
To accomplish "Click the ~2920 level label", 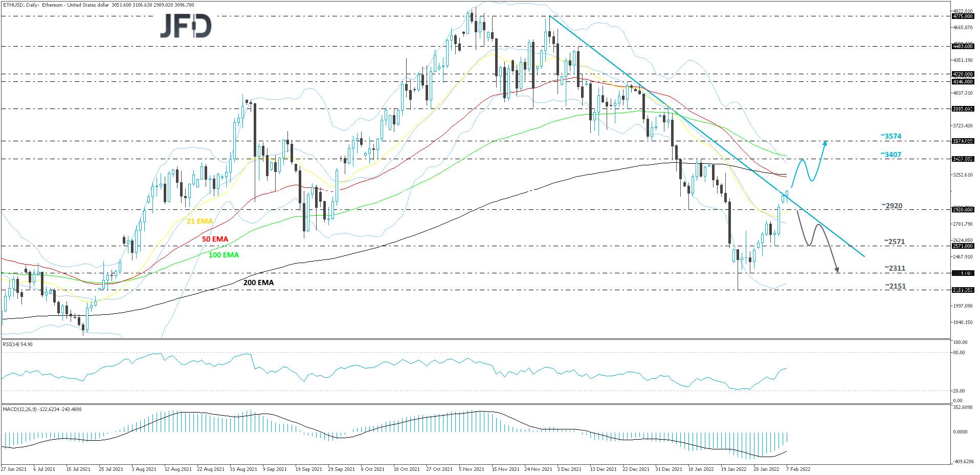I will [x=892, y=206].
